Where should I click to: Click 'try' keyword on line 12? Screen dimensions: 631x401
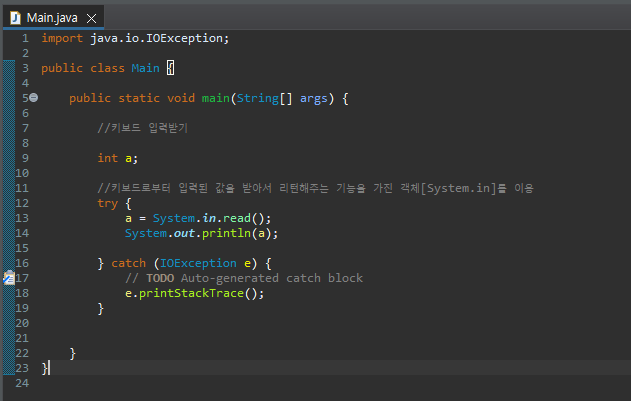(107, 203)
